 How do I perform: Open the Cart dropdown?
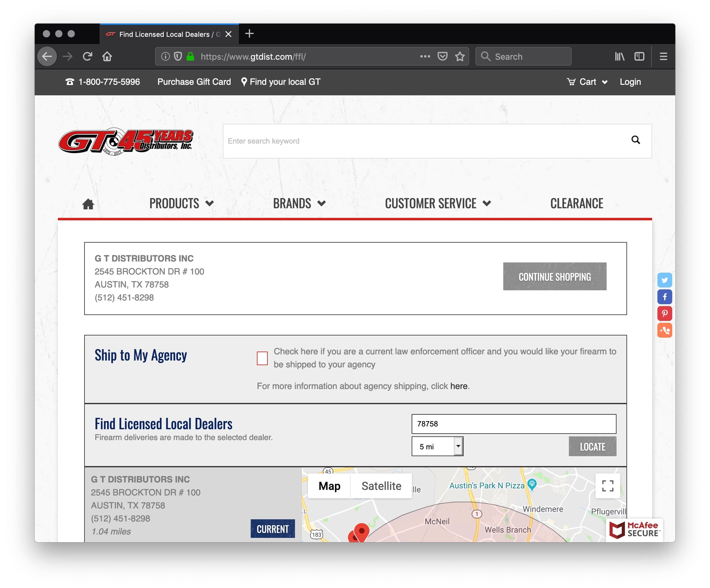587,82
